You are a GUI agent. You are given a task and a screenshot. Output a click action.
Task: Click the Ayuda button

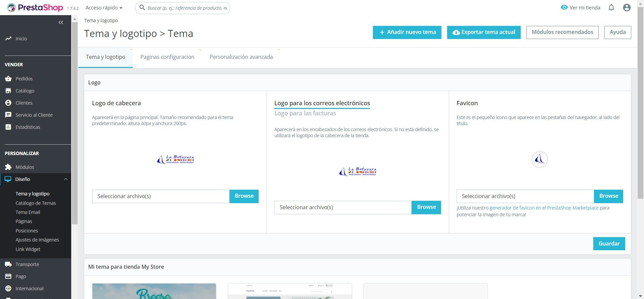[617, 32]
